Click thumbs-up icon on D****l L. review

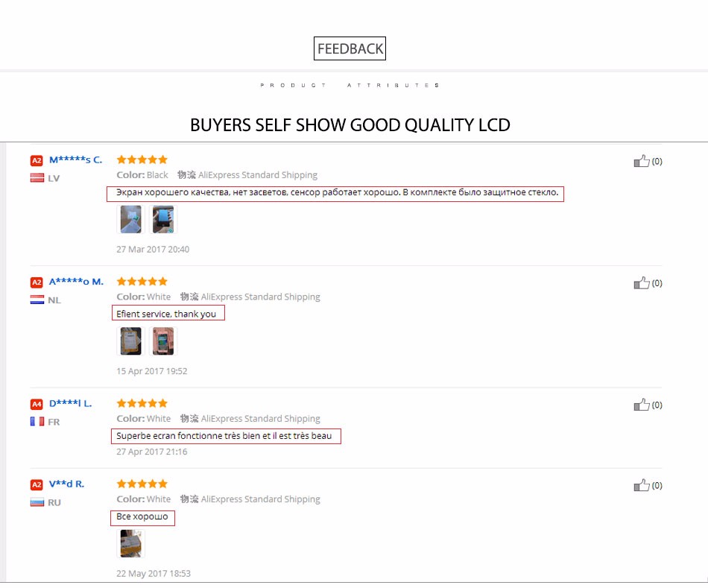point(641,405)
